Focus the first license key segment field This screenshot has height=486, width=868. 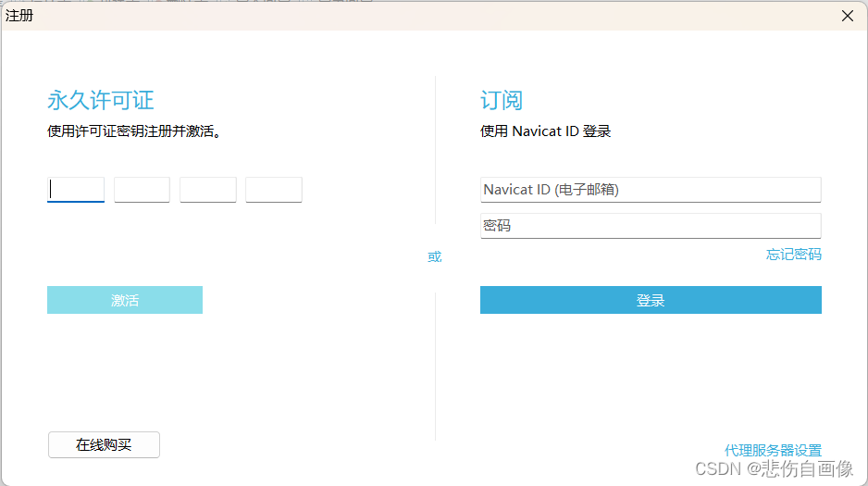click(x=76, y=190)
